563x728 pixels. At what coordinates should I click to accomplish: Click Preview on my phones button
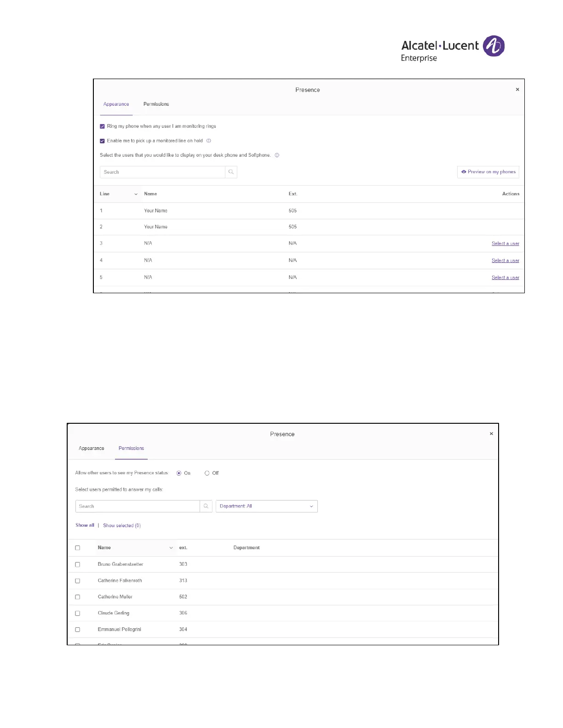point(488,172)
